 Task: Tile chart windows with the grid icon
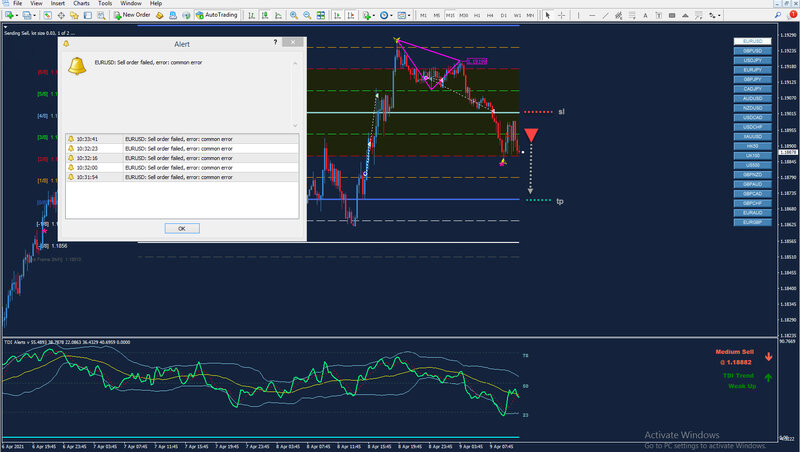[320, 15]
